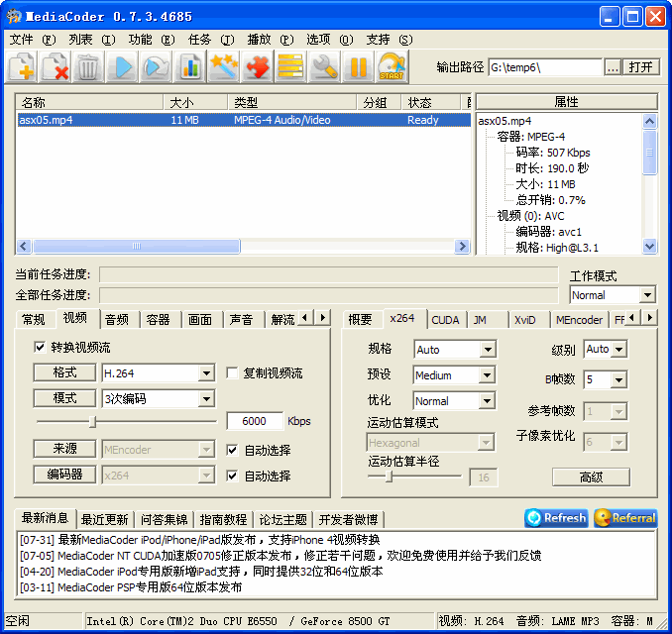Open the 3次编码 mode dropdown
The height and width of the screenshot is (634, 672).
tap(206, 399)
